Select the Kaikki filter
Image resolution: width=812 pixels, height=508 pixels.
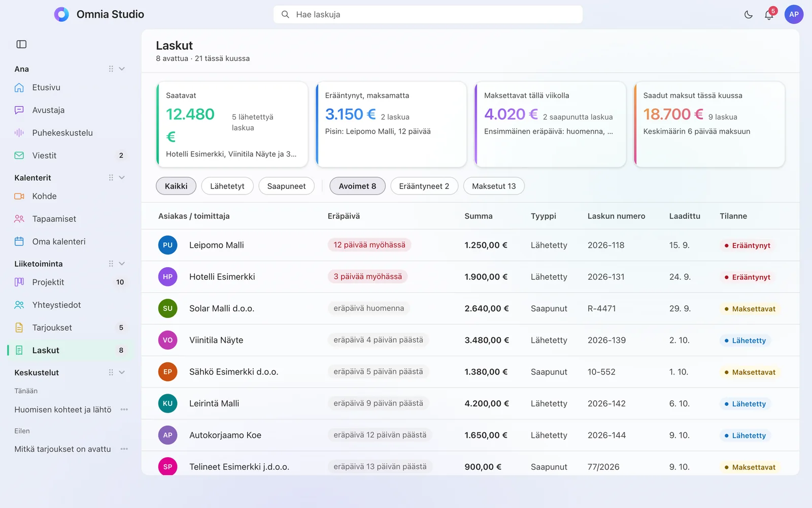176,186
